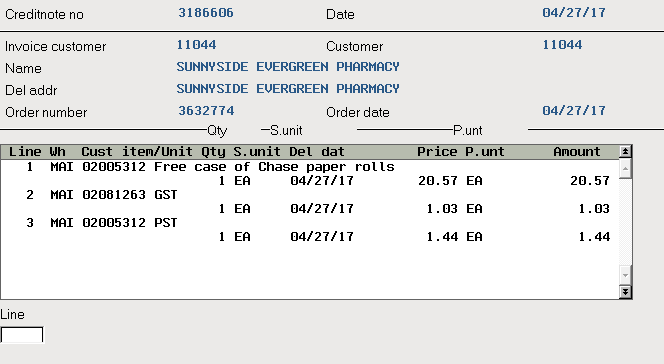Focus the Line input field
Image resolution: width=664 pixels, height=364 pixels.
click(22, 334)
